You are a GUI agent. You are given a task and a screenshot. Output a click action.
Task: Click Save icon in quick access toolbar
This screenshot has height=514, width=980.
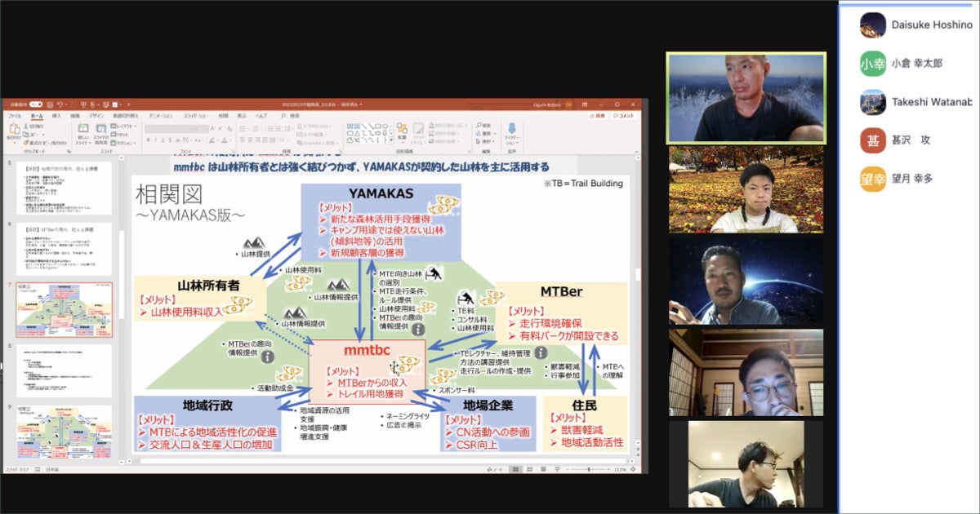pyautogui.click(x=49, y=104)
